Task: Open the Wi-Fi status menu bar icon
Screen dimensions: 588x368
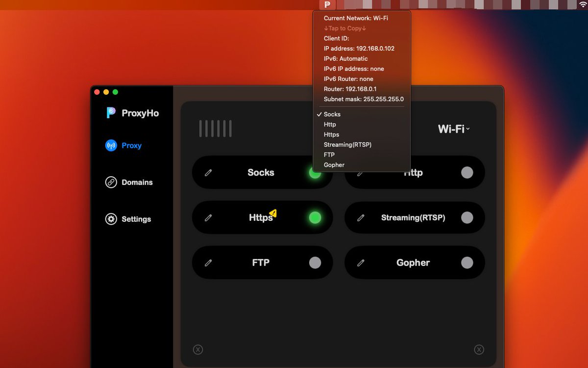Action: [x=583, y=5]
